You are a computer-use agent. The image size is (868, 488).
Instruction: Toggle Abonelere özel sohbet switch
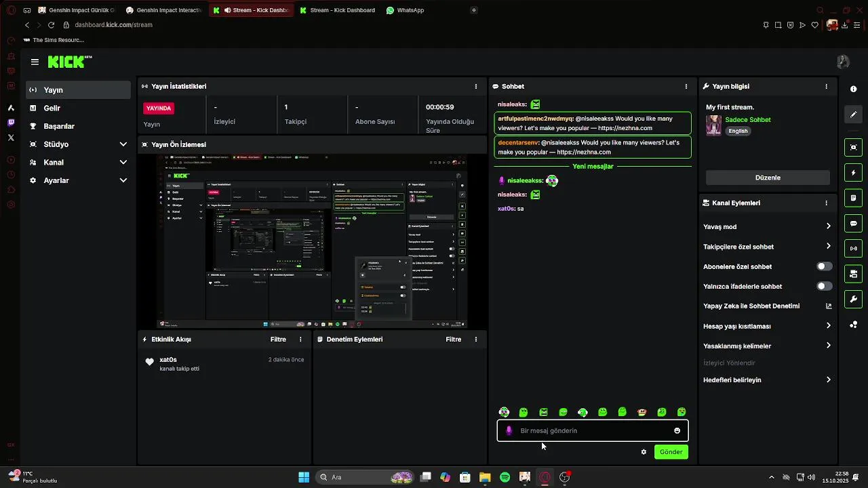coord(824,266)
